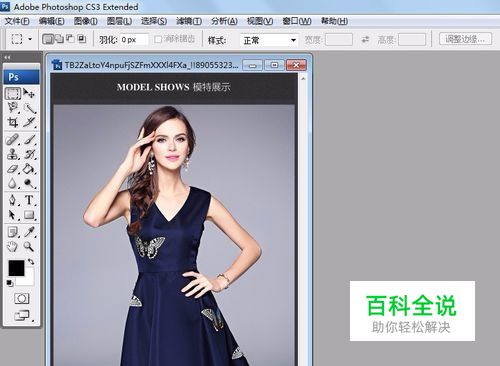Select the Zoom tool
Viewport: 500px width, 366px height.
[29, 247]
